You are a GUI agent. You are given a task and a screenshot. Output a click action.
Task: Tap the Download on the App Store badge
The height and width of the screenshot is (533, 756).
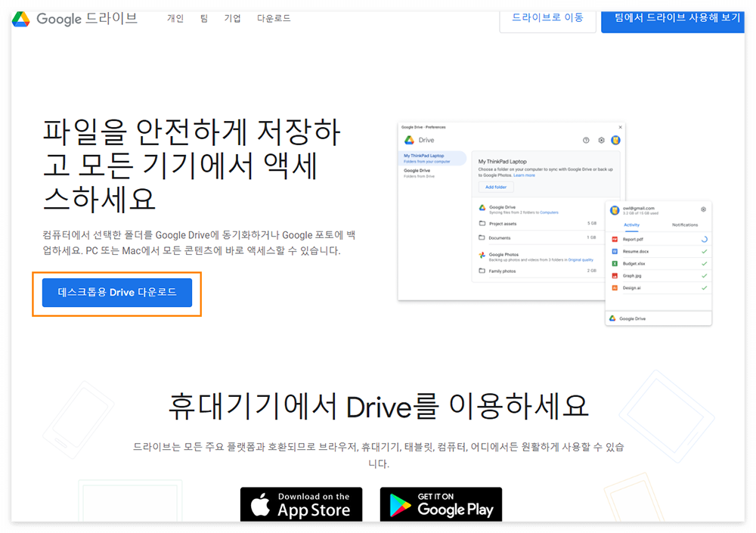click(301, 504)
